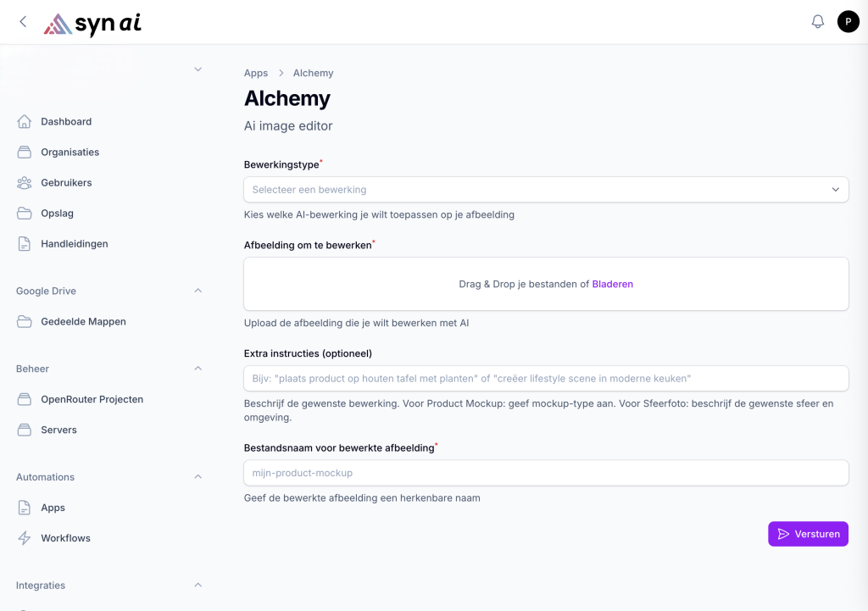
Task: Open the user profile avatar menu
Action: point(848,22)
